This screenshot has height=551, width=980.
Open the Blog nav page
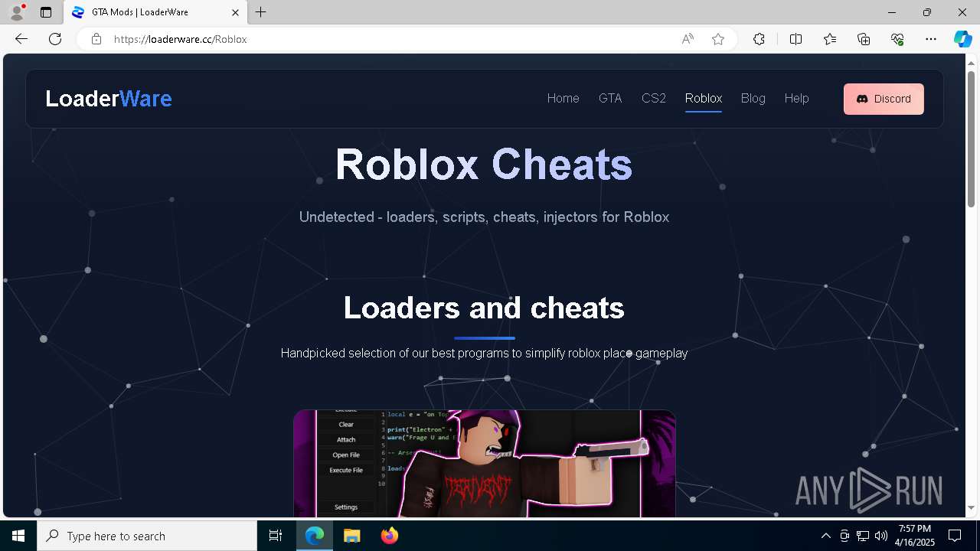(753, 98)
